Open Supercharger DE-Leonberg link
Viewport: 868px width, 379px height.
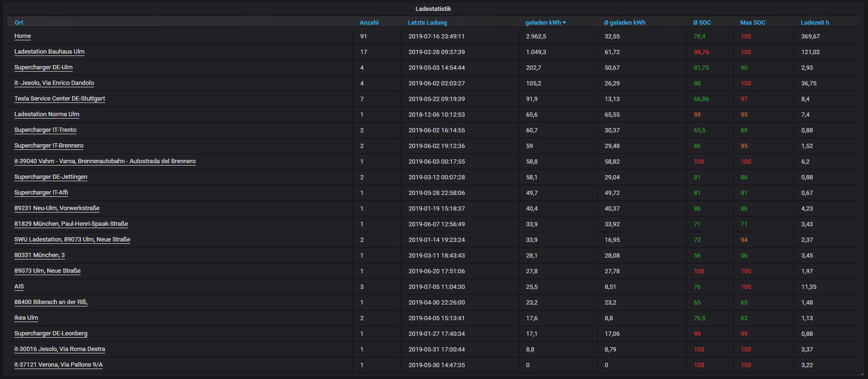pos(51,333)
